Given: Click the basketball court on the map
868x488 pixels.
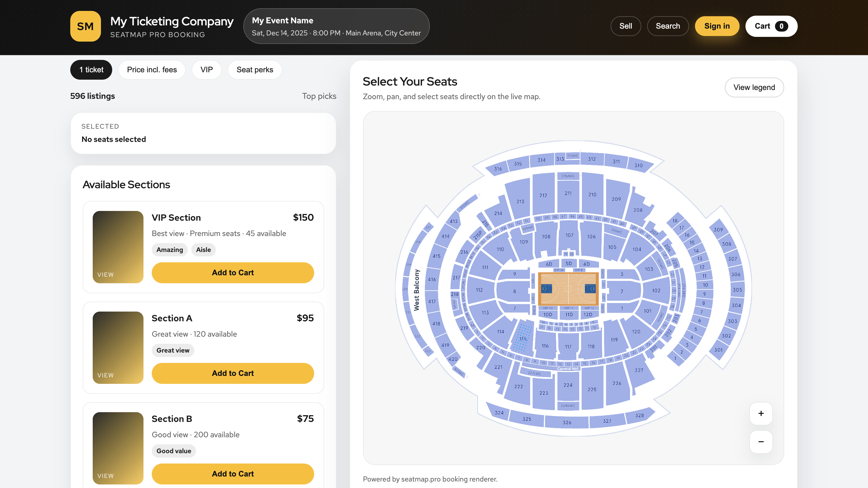Looking at the screenshot, I should (568, 289).
